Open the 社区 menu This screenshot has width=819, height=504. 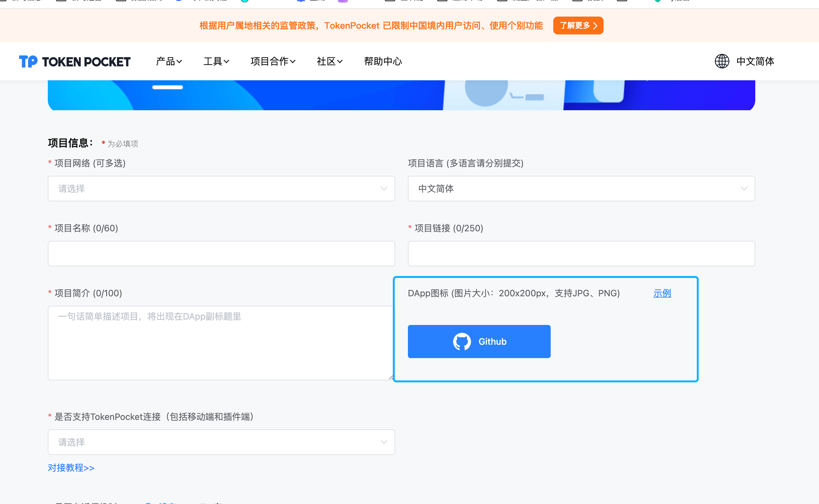click(x=329, y=61)
